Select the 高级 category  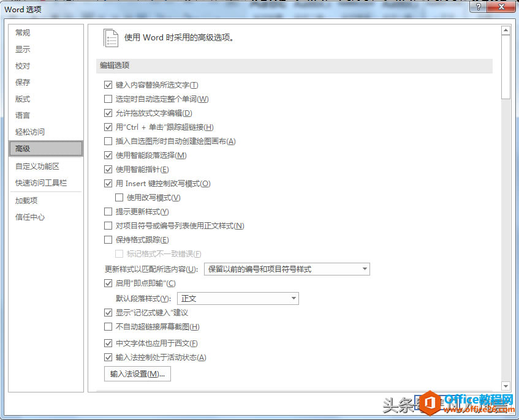pos(46,149)
